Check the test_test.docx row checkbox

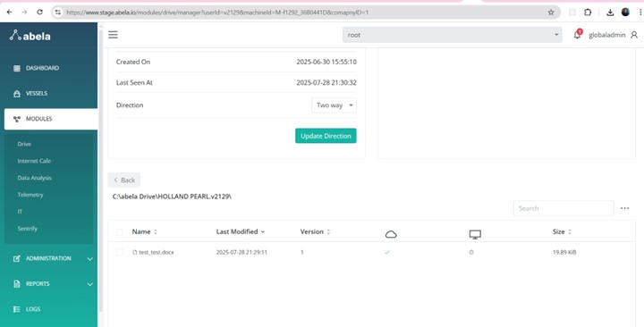pos(120,252)
